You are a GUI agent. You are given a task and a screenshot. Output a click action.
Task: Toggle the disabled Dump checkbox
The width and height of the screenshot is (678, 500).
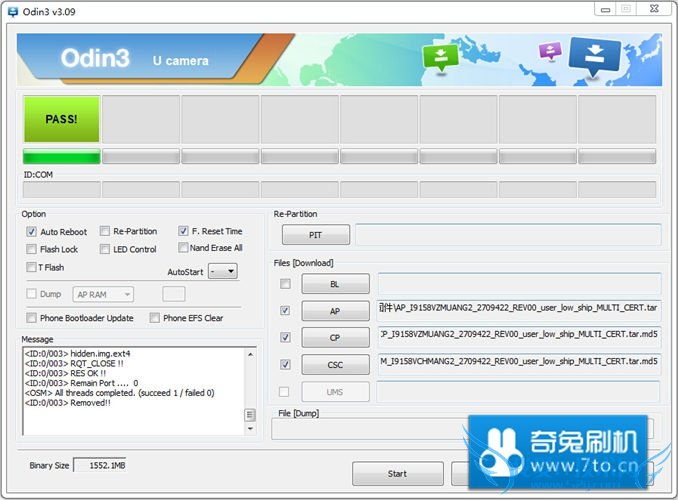pos(31,294)
